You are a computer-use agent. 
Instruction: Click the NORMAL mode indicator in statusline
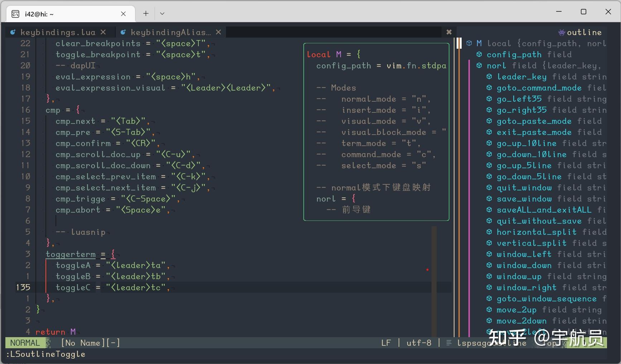(25, 343)
